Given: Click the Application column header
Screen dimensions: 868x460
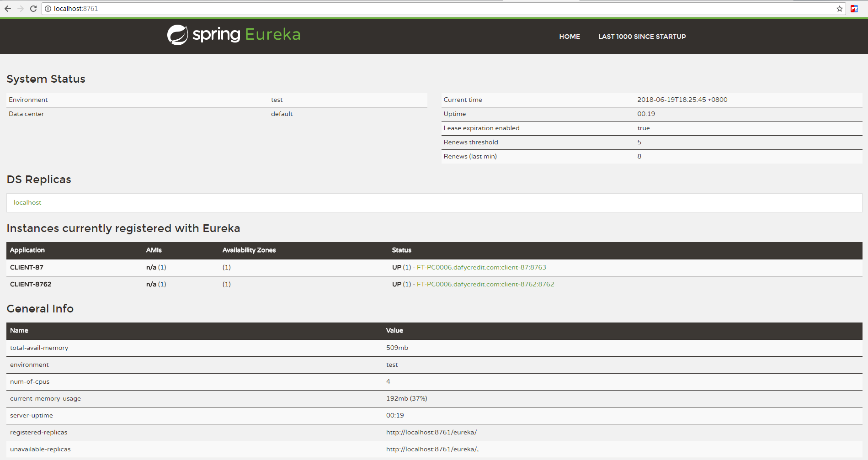Looking at the screenshot, I should tap(27, 250).
